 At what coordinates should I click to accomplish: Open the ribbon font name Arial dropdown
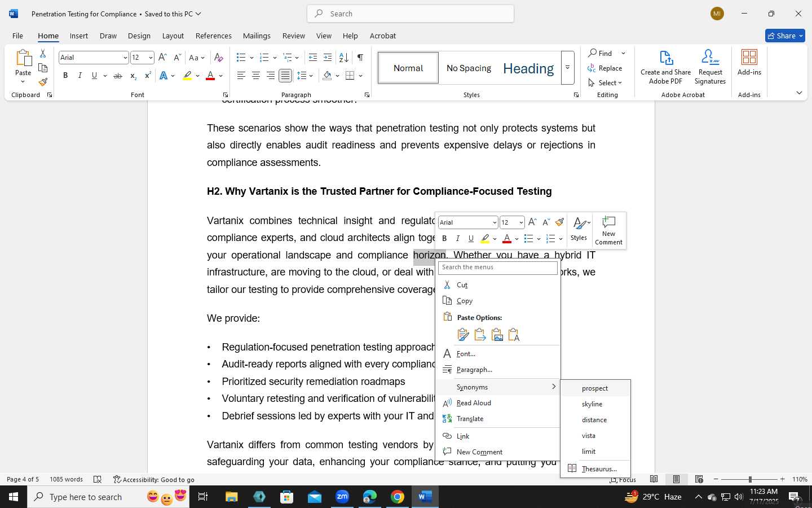tap(125, 58)
